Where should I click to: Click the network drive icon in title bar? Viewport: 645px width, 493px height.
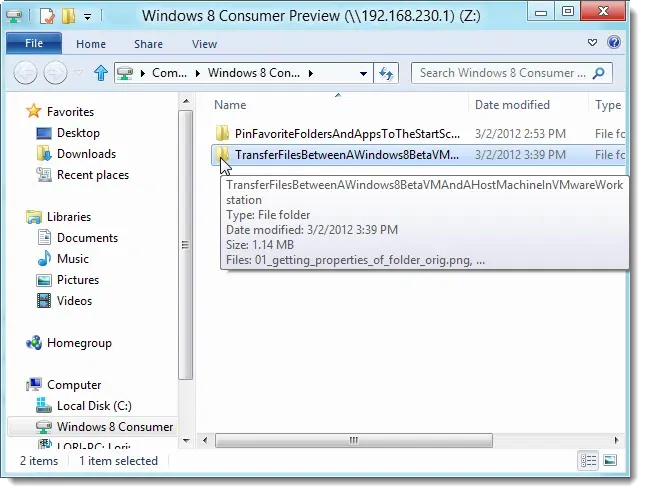point(14,16)
